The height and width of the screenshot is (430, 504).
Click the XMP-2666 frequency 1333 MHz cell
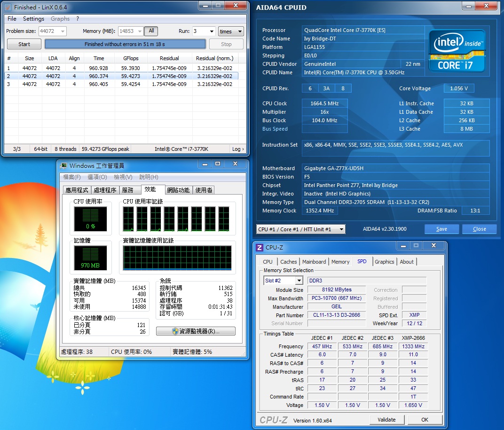413,346
